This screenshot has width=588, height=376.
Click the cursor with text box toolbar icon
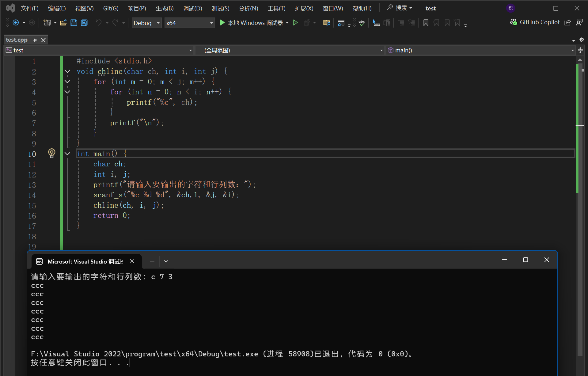[376, 23]
